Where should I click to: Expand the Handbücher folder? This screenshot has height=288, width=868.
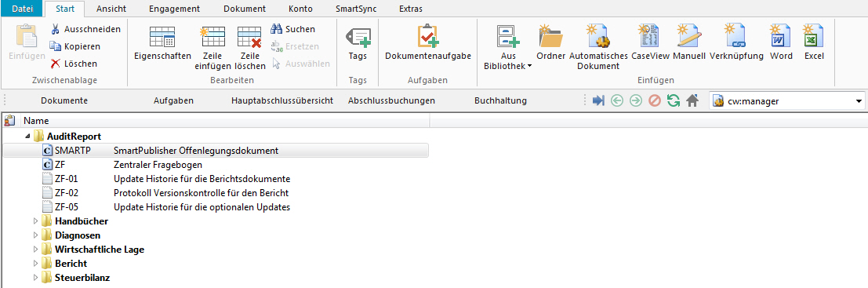(36, 221)
